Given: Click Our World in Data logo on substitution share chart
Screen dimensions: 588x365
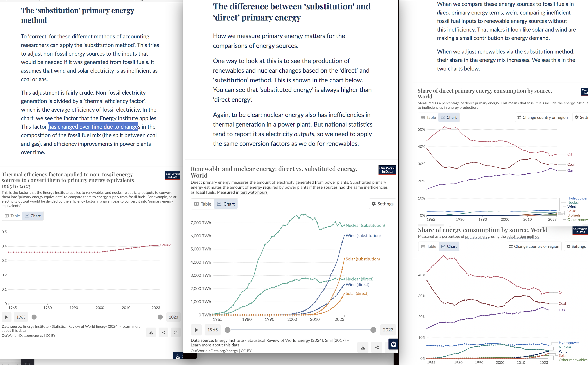Looking at the screenshot, I should click(580, 230).
